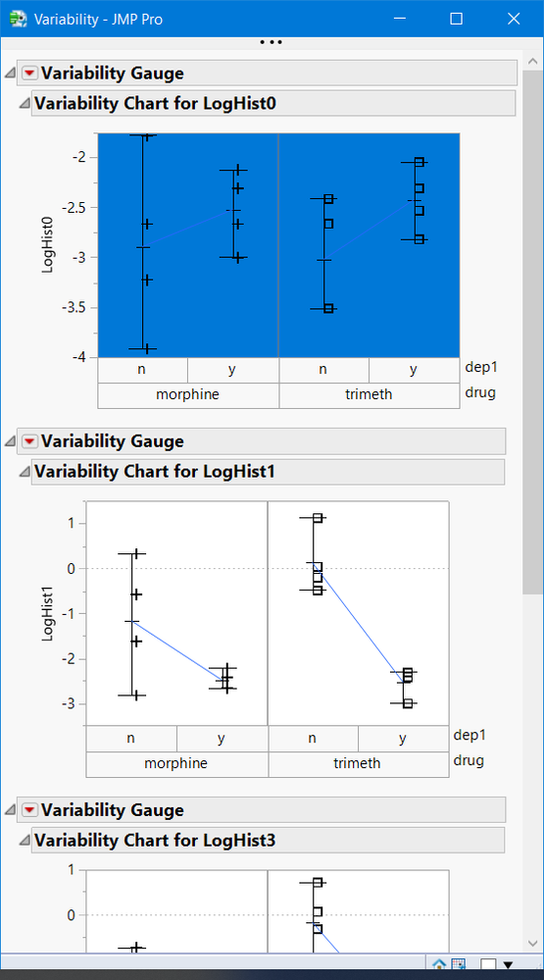Screen dimensions: 544x980
Task: Show hidden toolbar via three dots
Action: tap(272, 42)
